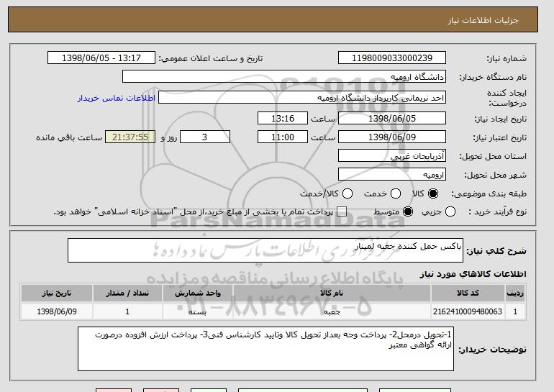The width and height of the screenshot is (554, 392).
Task: Click item code cell 2162410009480063
Action: tap(468, 311)
